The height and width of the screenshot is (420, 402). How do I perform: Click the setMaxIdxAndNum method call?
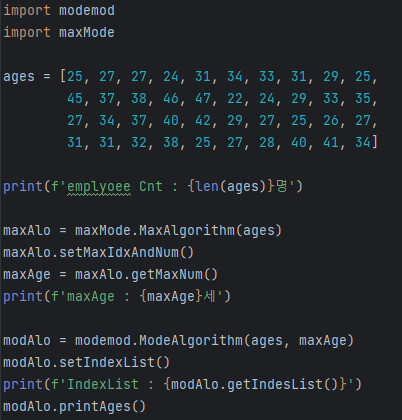[126, 253]
